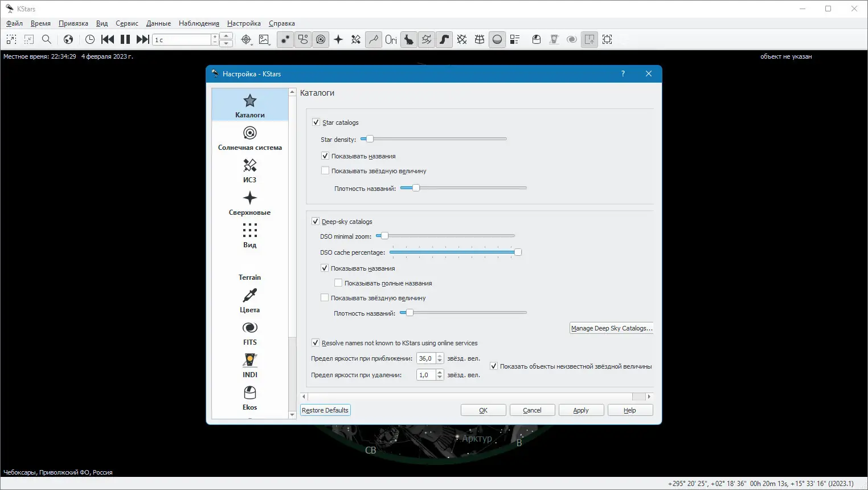Click the DSO cache percentage slider handle
This screenshot has height=490, width=868.
tap(518, 252)
